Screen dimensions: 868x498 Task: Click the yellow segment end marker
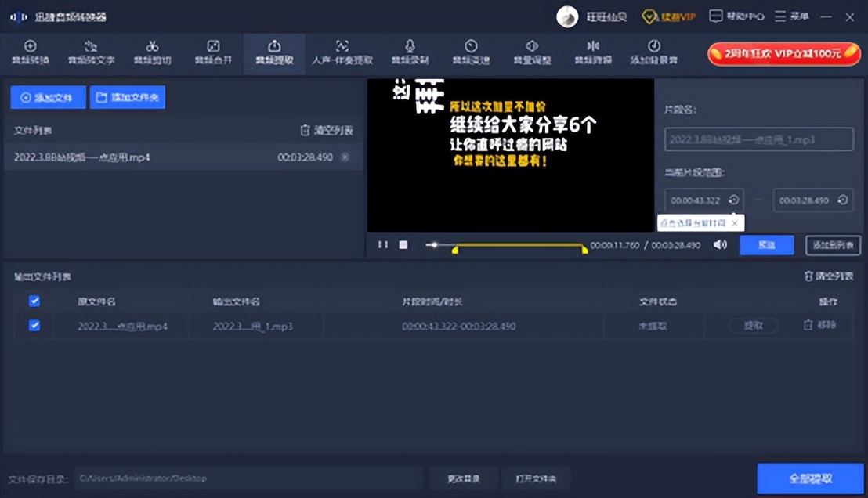click(584, 250)
